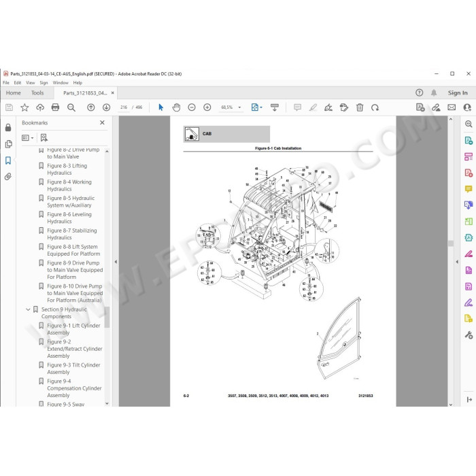Open Figure 8-6 Leveling Hydraulics bookmark
This screenshot has height=476, width=476.
pyautogui.click(x=69, y=218)
